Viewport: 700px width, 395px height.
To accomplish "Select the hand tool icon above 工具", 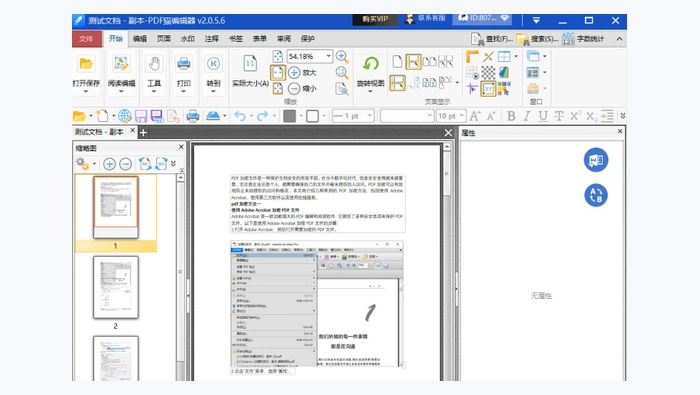I will pos(154,64).
